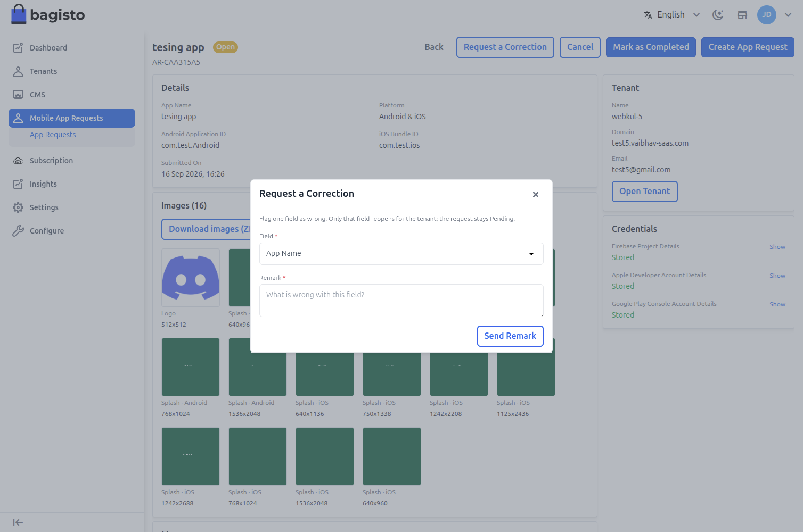Open the storefront shop icon
The image size is (803, 532).
(x=742, y=15)
